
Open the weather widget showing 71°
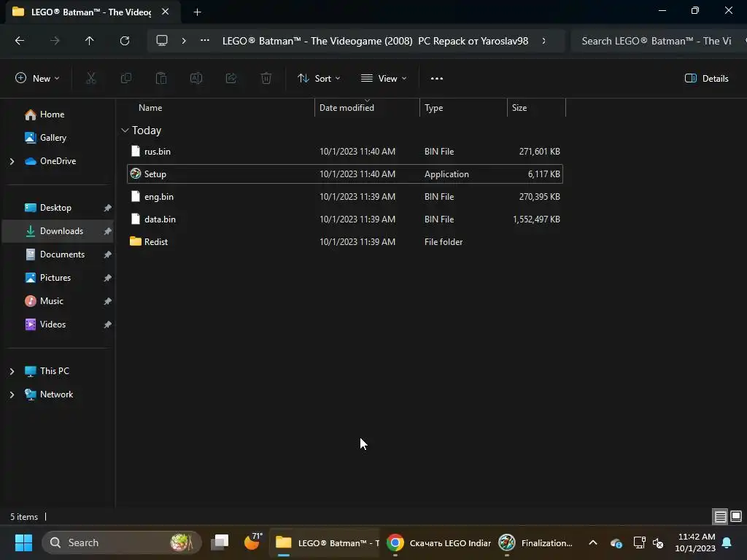[252, 542]
